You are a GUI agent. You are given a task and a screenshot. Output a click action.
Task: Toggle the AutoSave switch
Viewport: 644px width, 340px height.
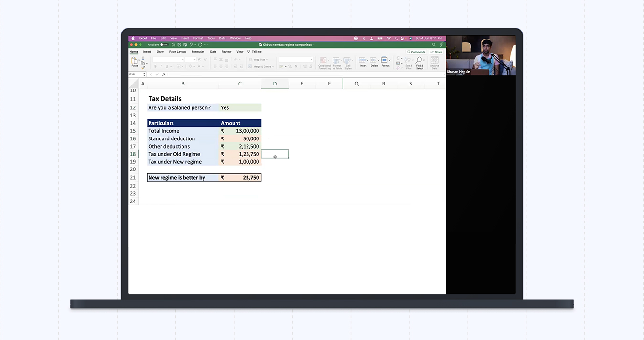pos(163,44)
